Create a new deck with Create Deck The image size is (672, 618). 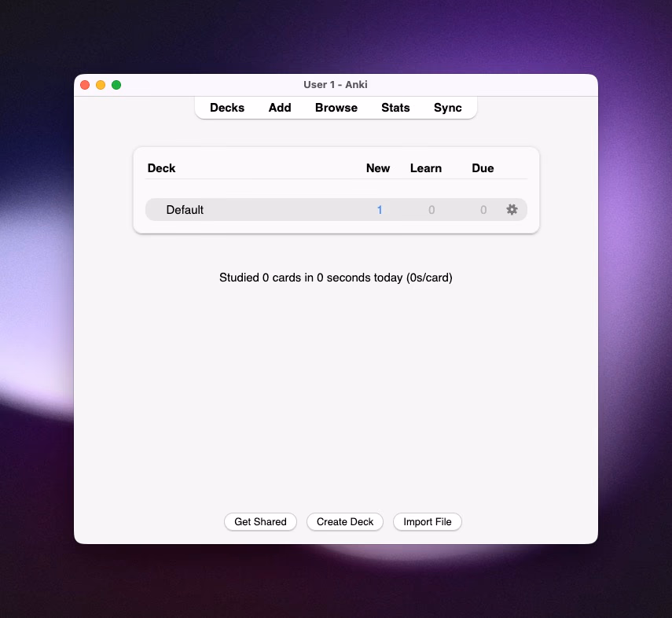point(344,521)
